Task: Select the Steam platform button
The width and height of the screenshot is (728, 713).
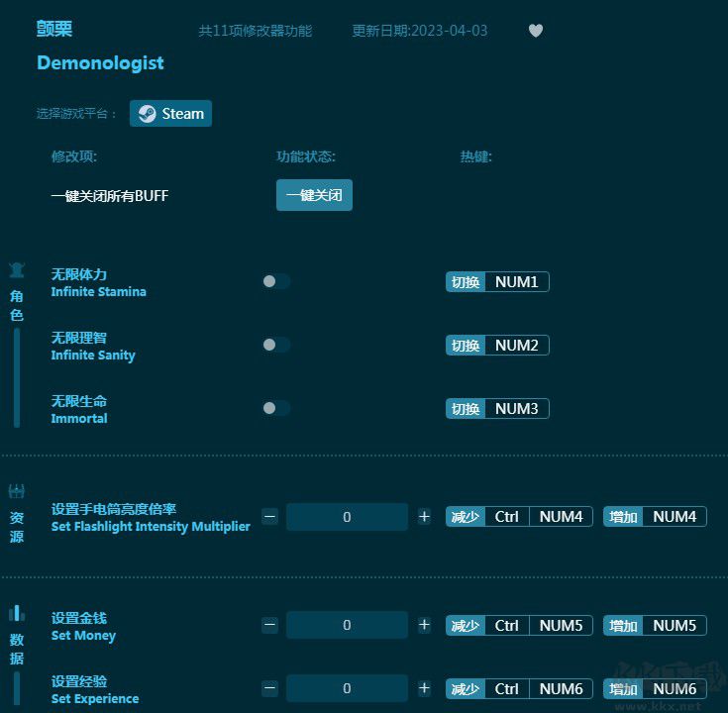Action: click(x=170, y=114)
